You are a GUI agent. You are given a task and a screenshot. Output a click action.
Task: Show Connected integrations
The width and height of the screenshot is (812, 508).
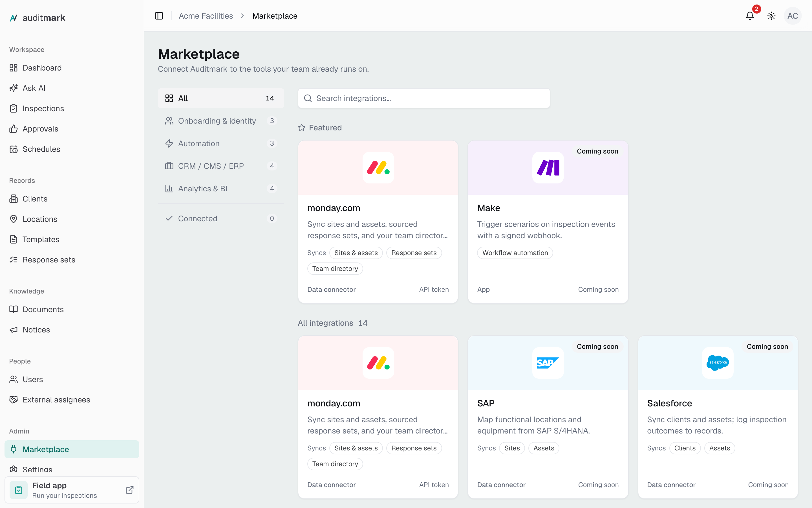[x=221, y=218]
